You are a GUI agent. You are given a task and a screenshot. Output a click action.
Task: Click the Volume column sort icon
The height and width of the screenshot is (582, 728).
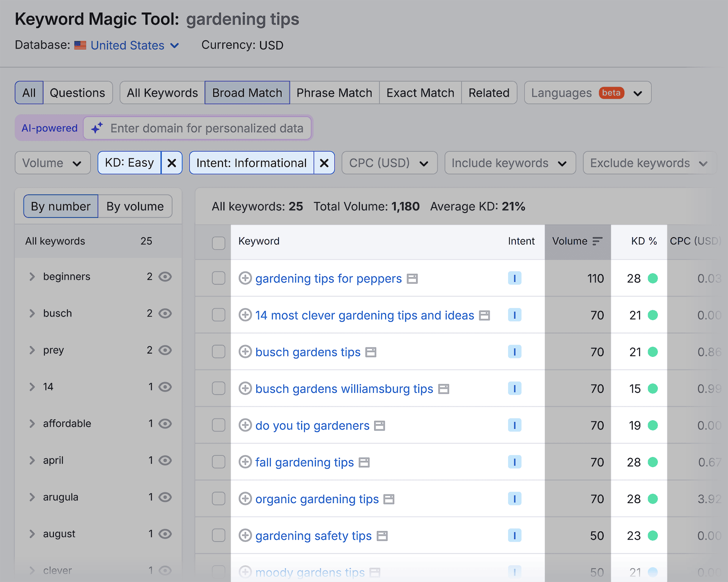598,241
